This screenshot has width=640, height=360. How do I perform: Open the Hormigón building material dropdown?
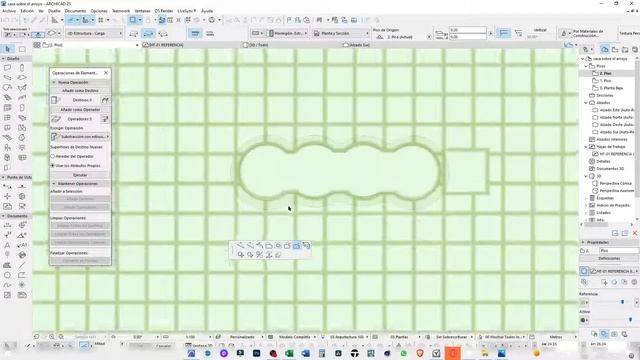pyautogui.click(x=287, y=33)
